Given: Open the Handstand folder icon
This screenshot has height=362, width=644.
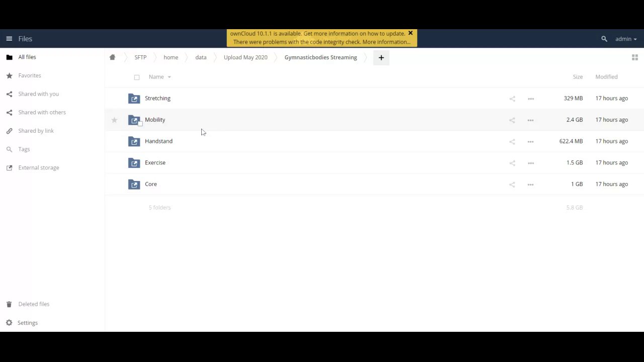Looking at the screenshot, I should coord(134,142).
